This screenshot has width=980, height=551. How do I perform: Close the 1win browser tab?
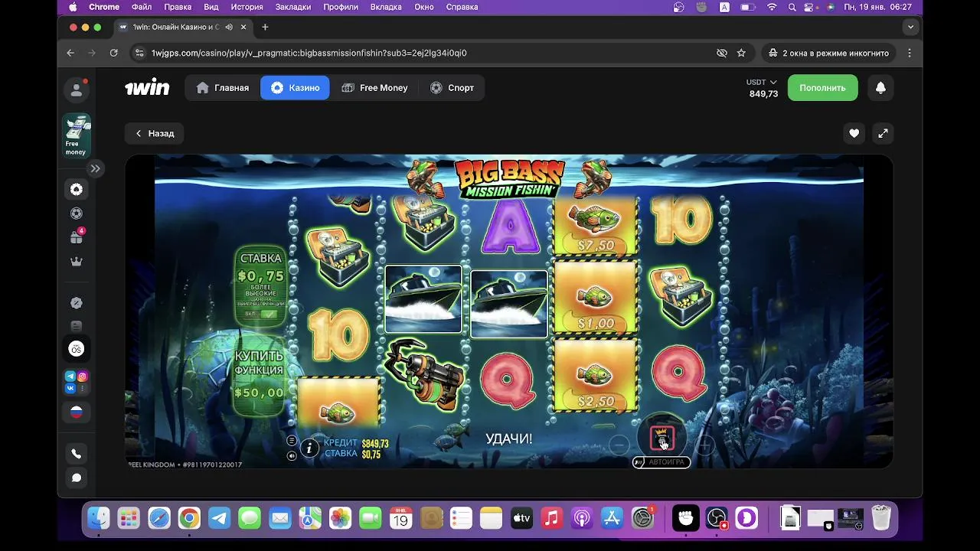pyautogui.click(x=243, y=27)
